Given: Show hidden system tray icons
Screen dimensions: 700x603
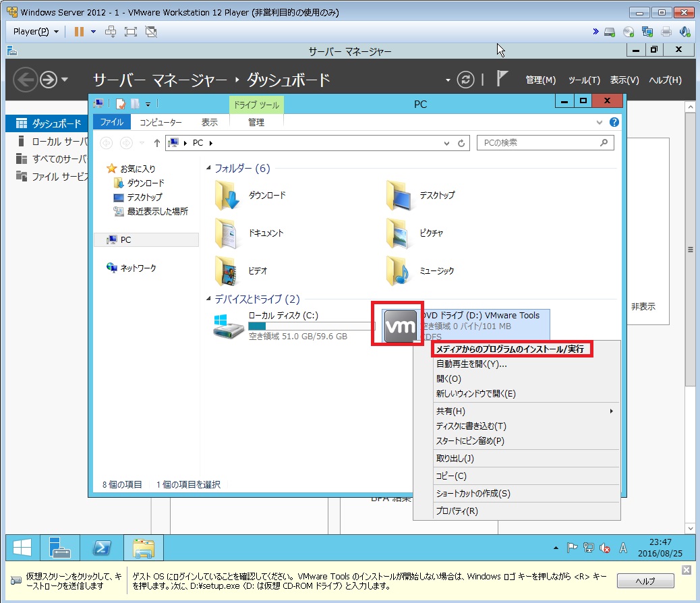Looking at the screenshot, I should coord(556,548).
